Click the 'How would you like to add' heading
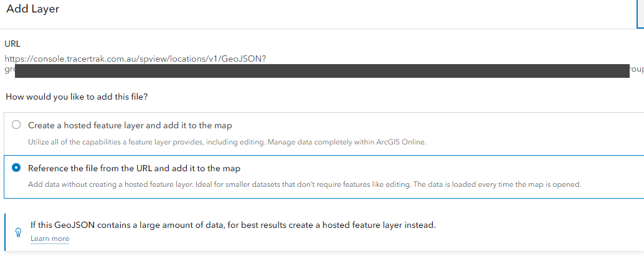Screen dimensions: 644x264 (77, 97)
